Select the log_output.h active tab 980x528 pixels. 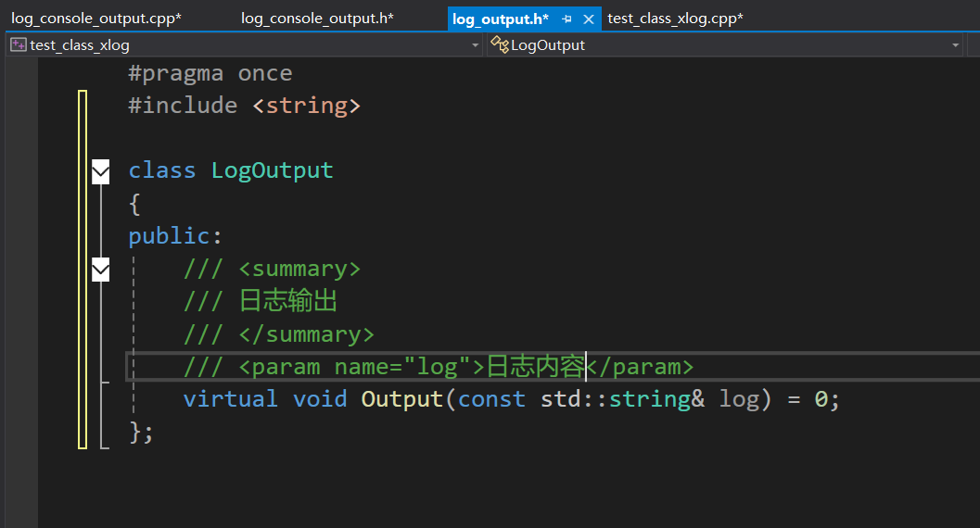point(501,19)
